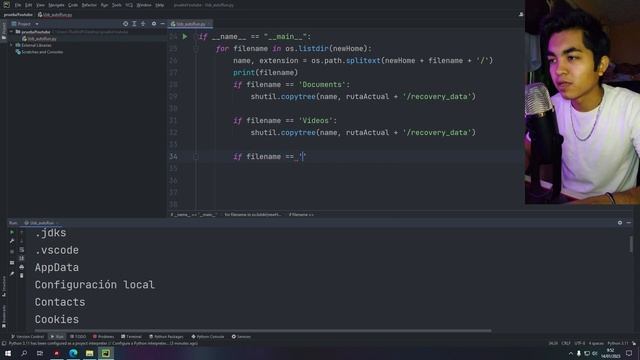
Task: Open the Windows Start menu
Action: (8, 353)
